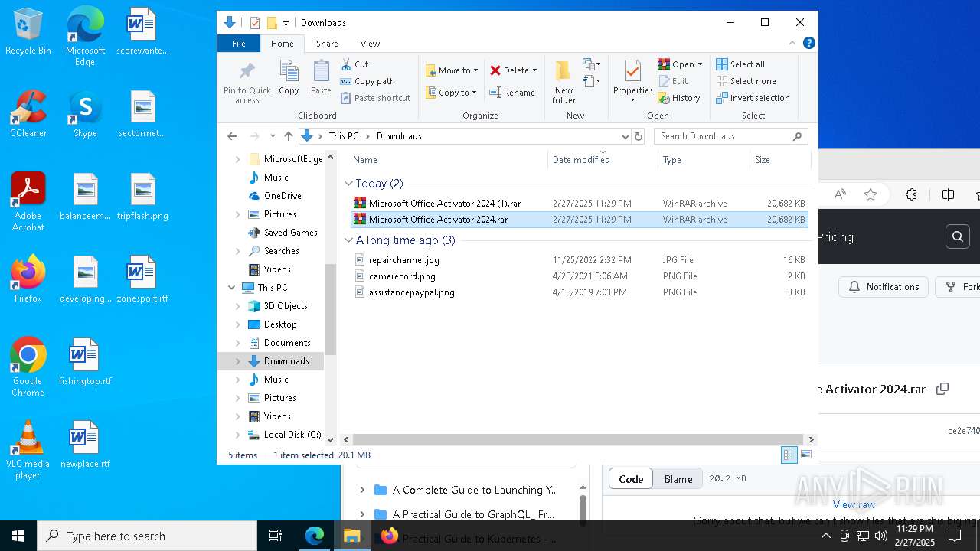Click This PC in address bar
The image size is (980, 551).
(x=343, y=136)
